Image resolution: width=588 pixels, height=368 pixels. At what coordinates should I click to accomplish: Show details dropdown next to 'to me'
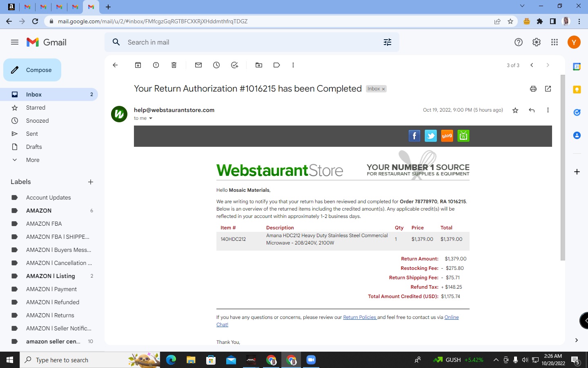tap(151, 119)
